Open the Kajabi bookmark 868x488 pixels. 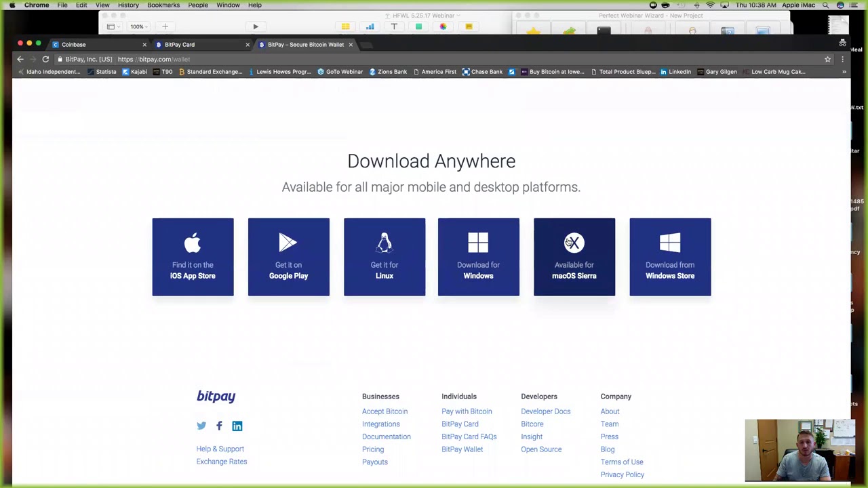point(134,72)
